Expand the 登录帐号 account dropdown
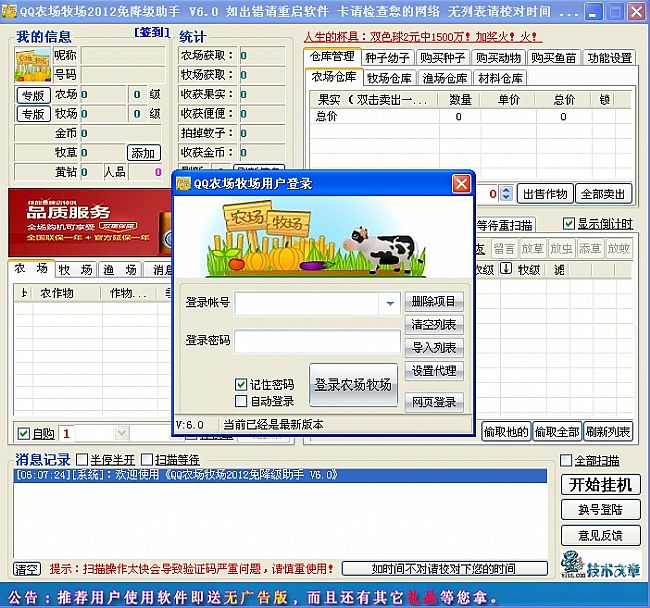This screenshot has width=650, height=608. pos(390,304)
